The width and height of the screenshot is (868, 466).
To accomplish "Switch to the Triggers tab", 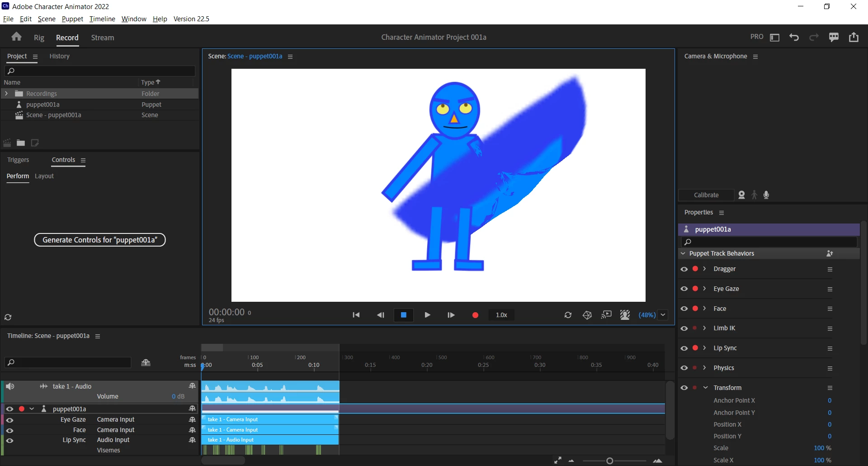I will click(x=18, y=160).
